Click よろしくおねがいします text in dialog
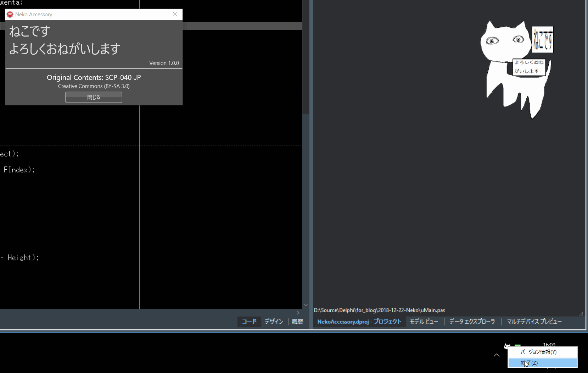588x373 pixels. 65,49
